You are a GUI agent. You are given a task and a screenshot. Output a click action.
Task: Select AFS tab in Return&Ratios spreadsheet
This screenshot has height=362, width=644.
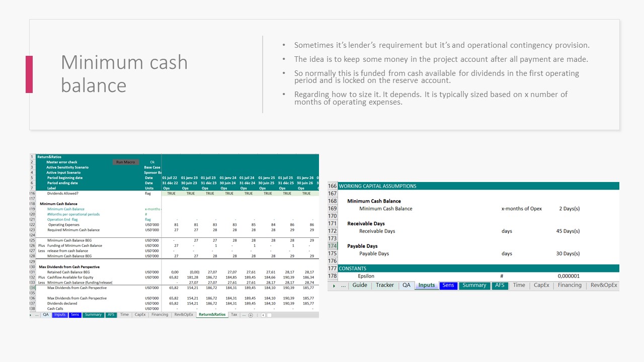(x=111, y=315)
